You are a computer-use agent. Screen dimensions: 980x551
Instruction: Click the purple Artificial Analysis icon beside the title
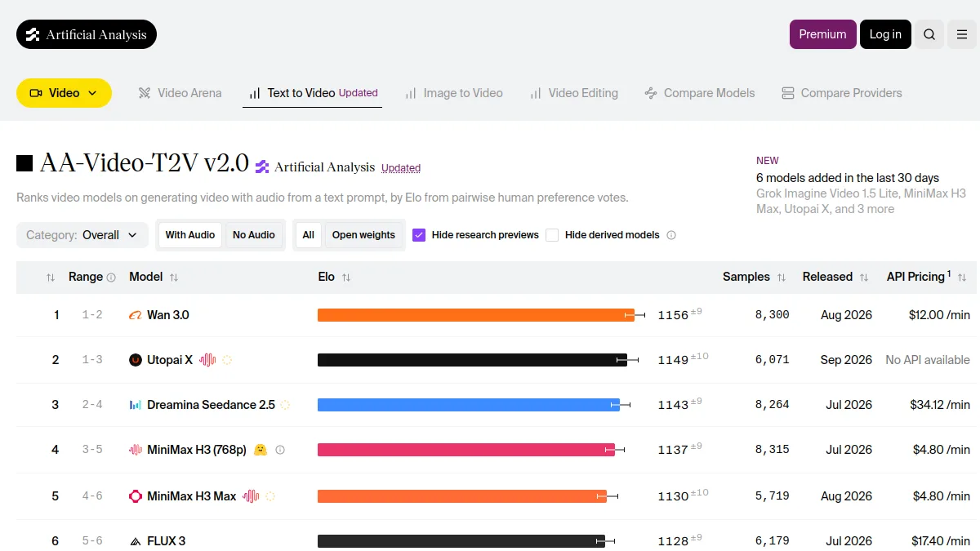262,167
